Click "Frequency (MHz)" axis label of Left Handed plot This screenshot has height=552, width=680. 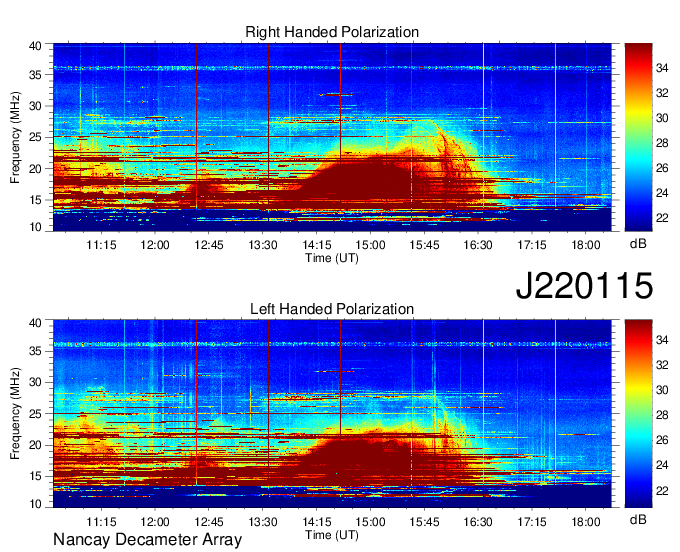[x=15, y=414]
